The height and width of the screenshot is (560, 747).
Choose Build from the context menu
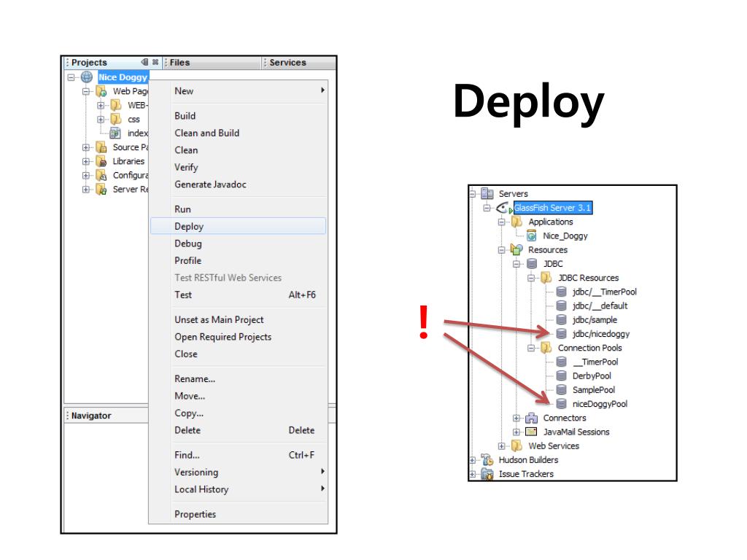[x=239, y=116]
